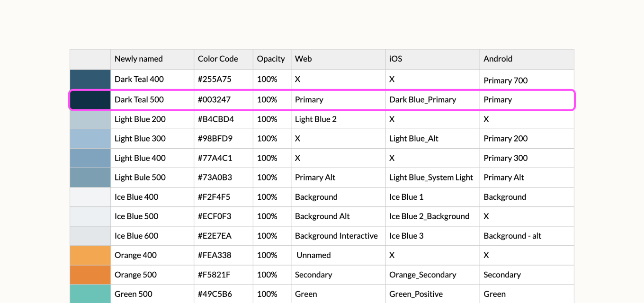
Task: Select the 'Background Interactive' Web cell
Action: click(336, 236)
